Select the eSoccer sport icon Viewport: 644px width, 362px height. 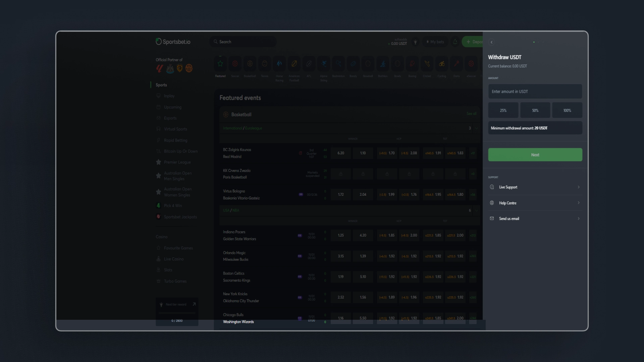pyautogui.click(x=472, y=64)
